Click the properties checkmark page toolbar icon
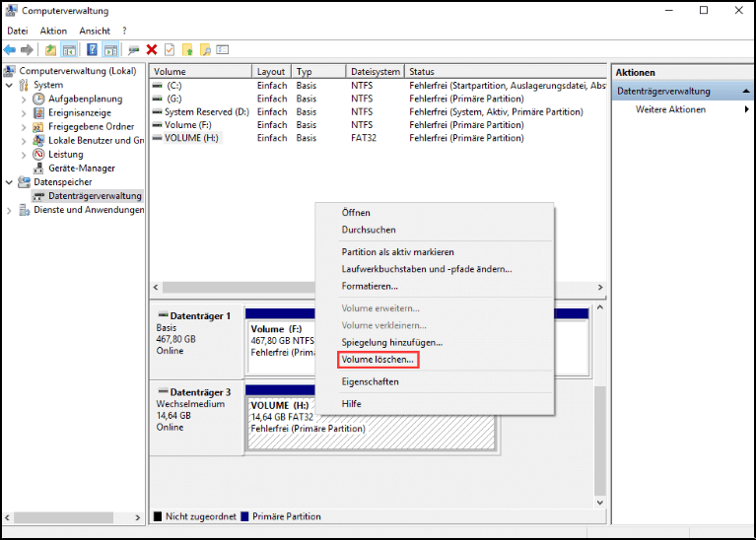756x540 pixels. tap(170, 49)
